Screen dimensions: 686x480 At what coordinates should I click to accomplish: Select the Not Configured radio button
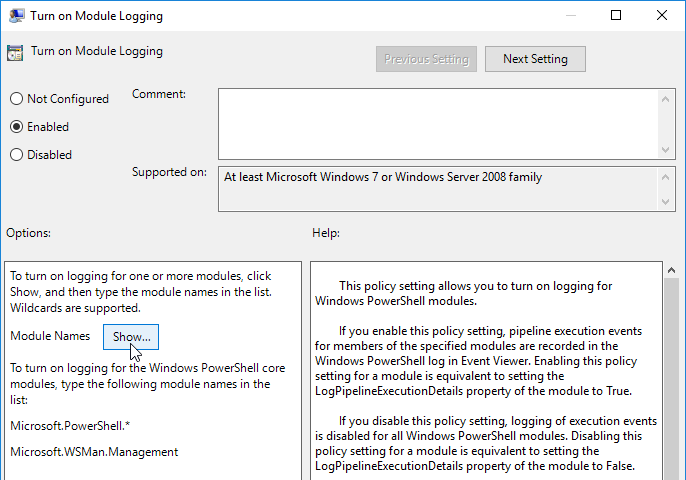(x=16, y=99)
